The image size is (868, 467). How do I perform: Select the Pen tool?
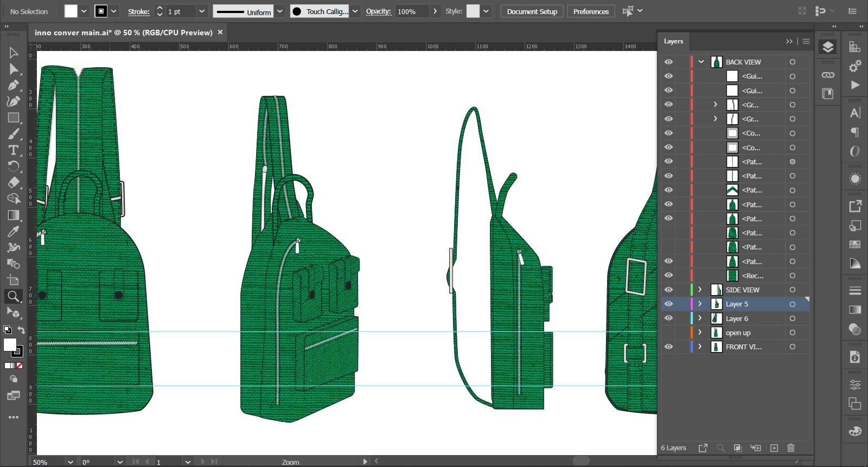tap(14, 85)
